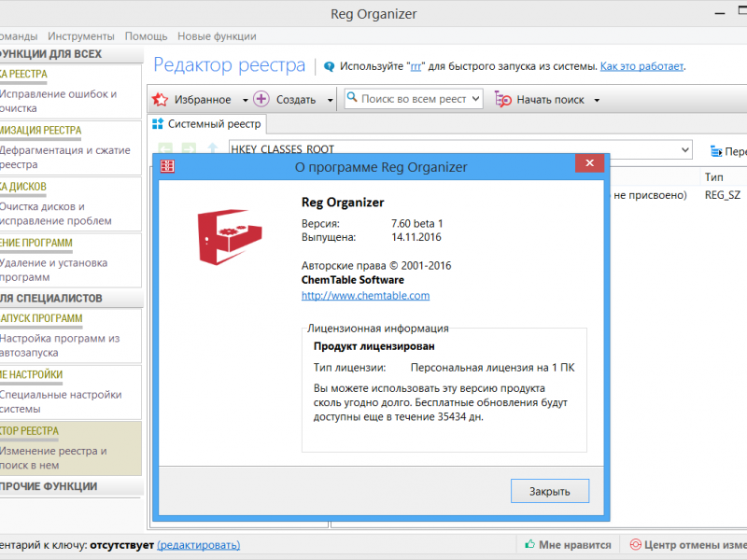Viewport: 747px width, 560px height.
Task: Click the registry forward arrow icon
Action: point(190,148)
